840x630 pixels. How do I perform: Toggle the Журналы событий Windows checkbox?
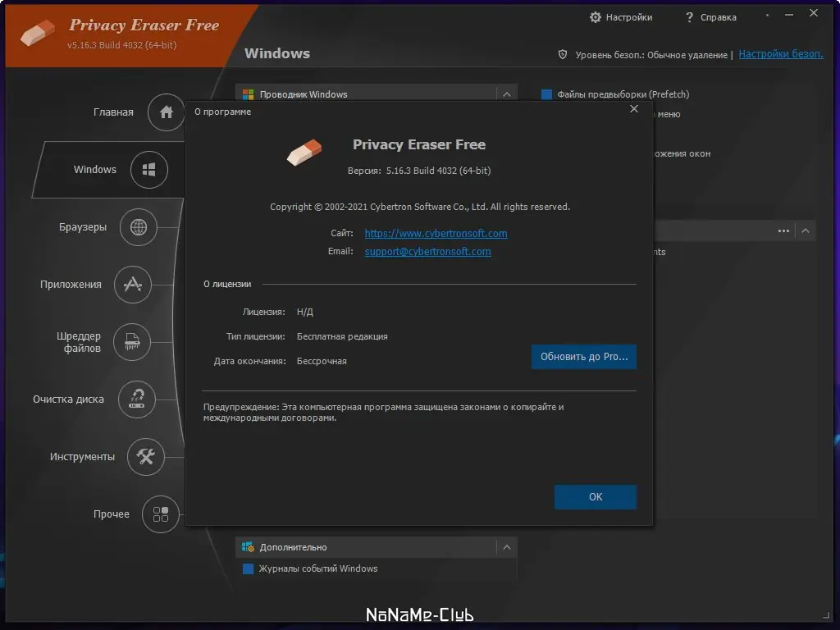point(248,568)
